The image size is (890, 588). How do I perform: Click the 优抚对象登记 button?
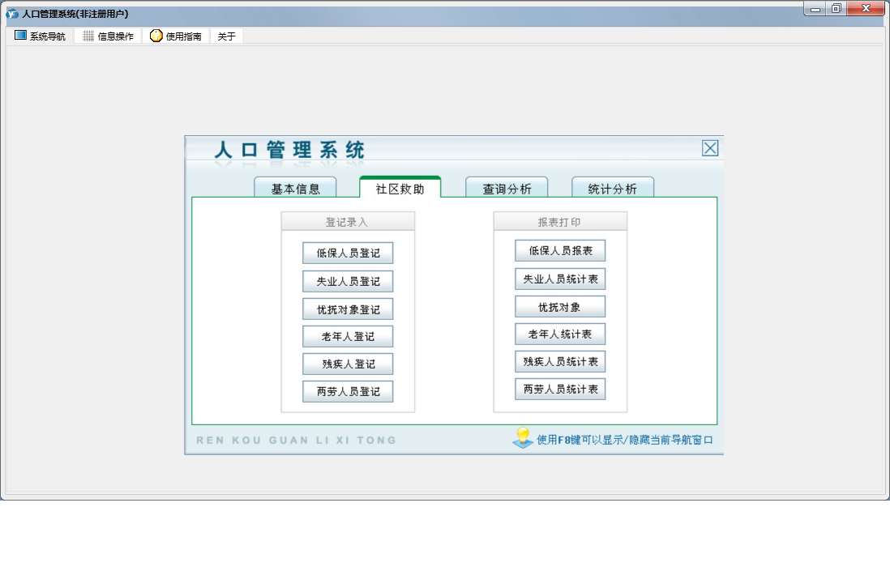[x=348, y=309]
